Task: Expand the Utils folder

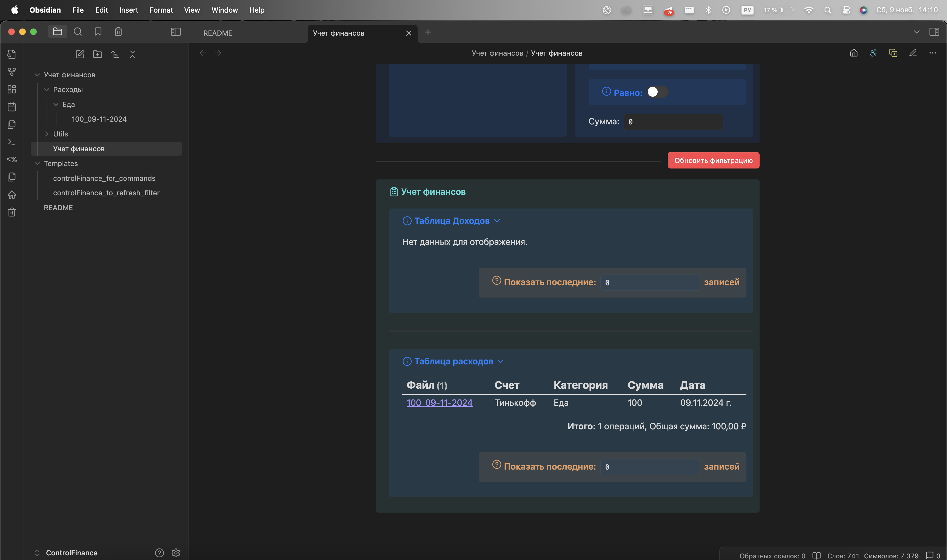Action: [x=46, y=134]
